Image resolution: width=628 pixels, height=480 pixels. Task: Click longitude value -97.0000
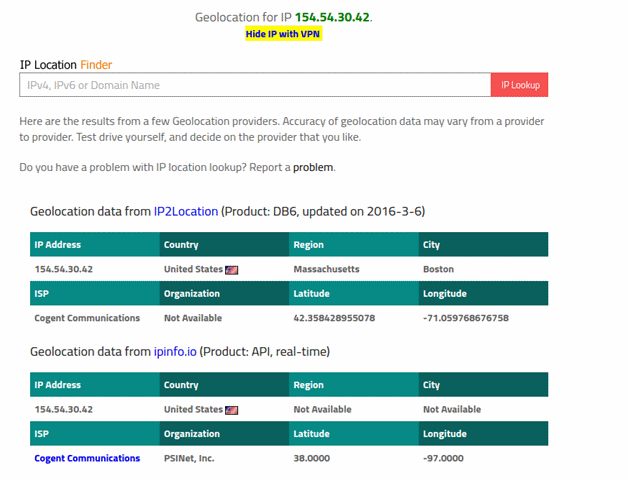445,458
